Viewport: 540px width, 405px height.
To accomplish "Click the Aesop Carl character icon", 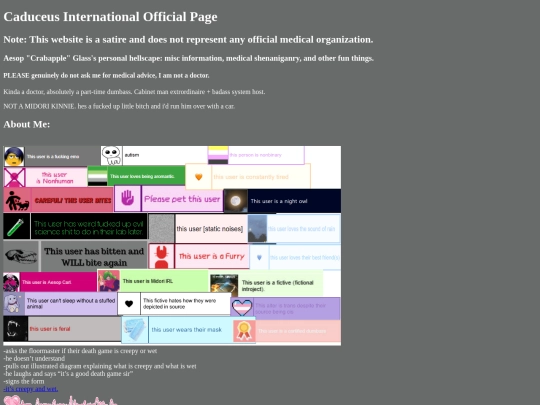I will [x=11, y=282].
